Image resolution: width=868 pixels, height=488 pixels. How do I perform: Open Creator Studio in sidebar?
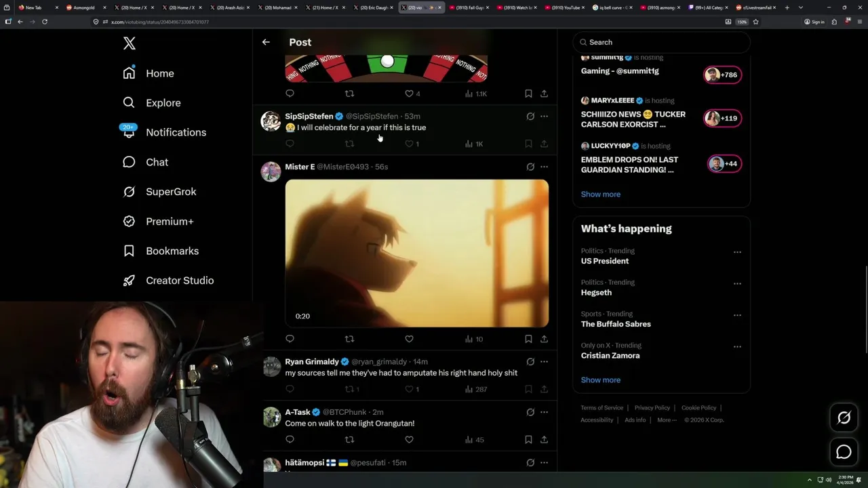[168, 281]
